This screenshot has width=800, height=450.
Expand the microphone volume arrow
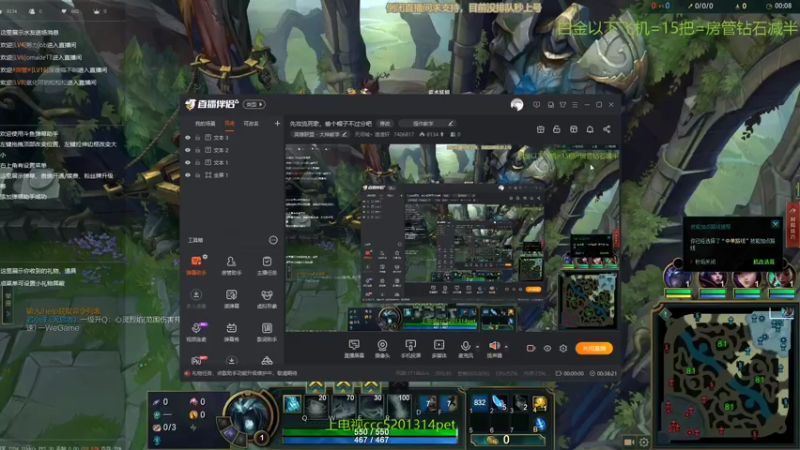(x=478, y=347)
